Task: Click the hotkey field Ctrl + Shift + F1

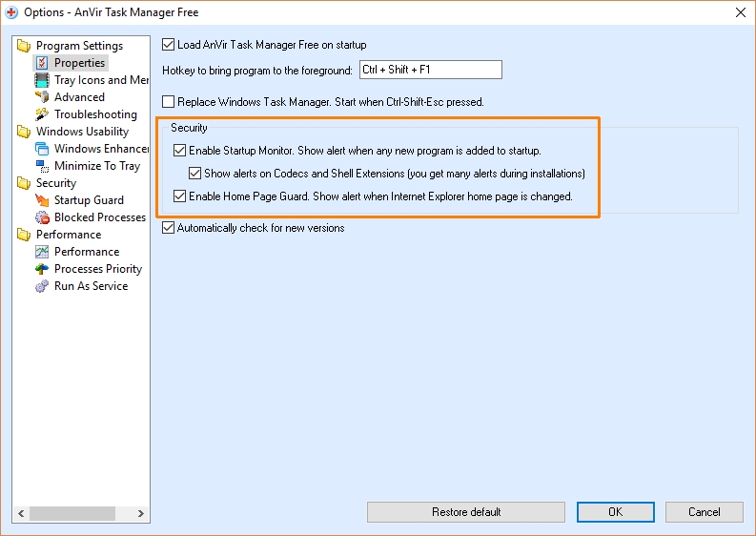Action: tap(431, 70)
